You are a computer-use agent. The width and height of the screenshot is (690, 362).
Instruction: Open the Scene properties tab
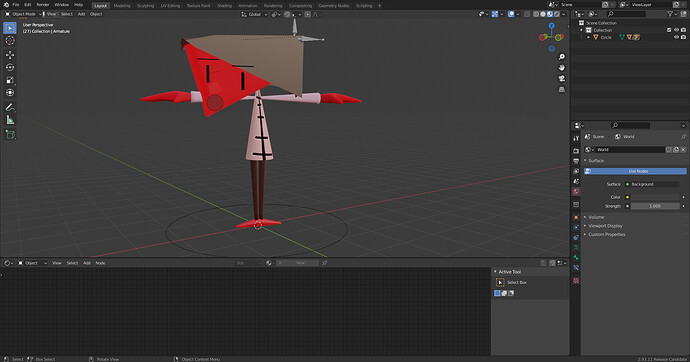pos(576,181)
